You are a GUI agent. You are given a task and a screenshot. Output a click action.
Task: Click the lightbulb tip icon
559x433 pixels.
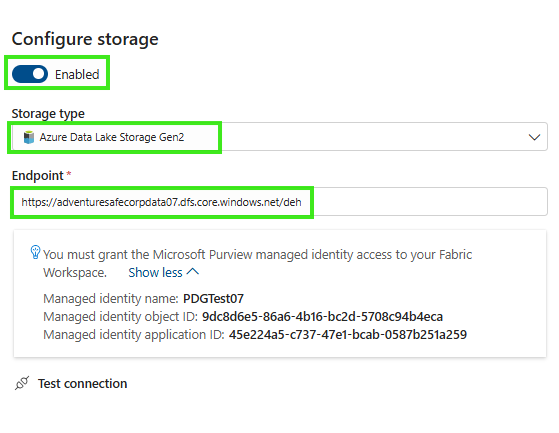pyautogui.click(x=35, y=252)
